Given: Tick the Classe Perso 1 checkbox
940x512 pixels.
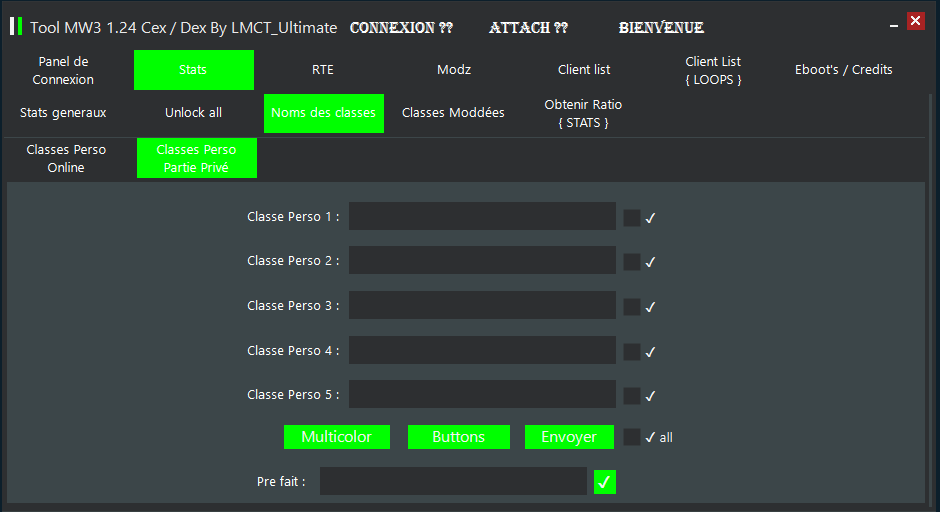Looking at the screenshot, I should pyautogui.click(x=632, y=218).
